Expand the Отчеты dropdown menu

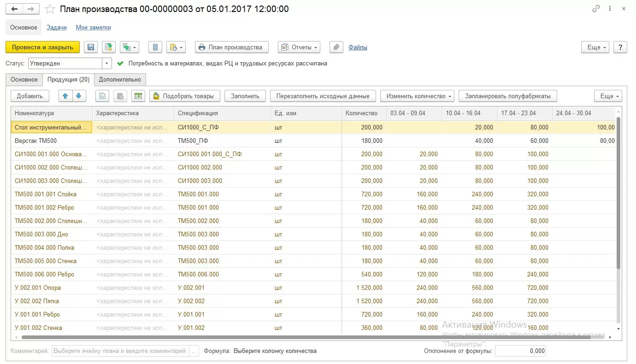[x=299, y=47]
